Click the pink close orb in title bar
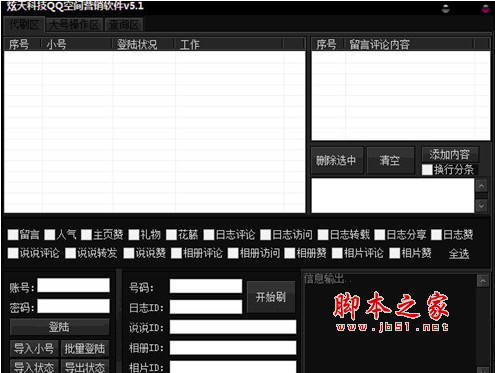495x373 pixels. [x=486, y=9]
